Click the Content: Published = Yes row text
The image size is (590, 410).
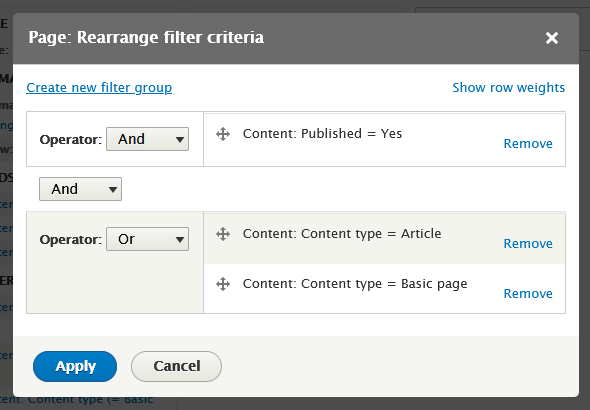point(322,134)
